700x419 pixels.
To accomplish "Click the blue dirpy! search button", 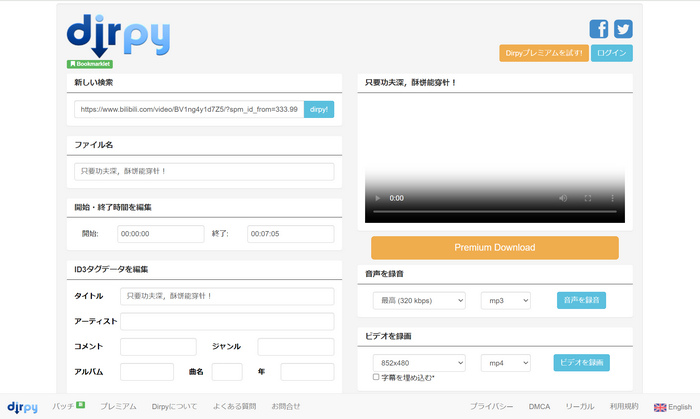I will click(x=319, y=109).
